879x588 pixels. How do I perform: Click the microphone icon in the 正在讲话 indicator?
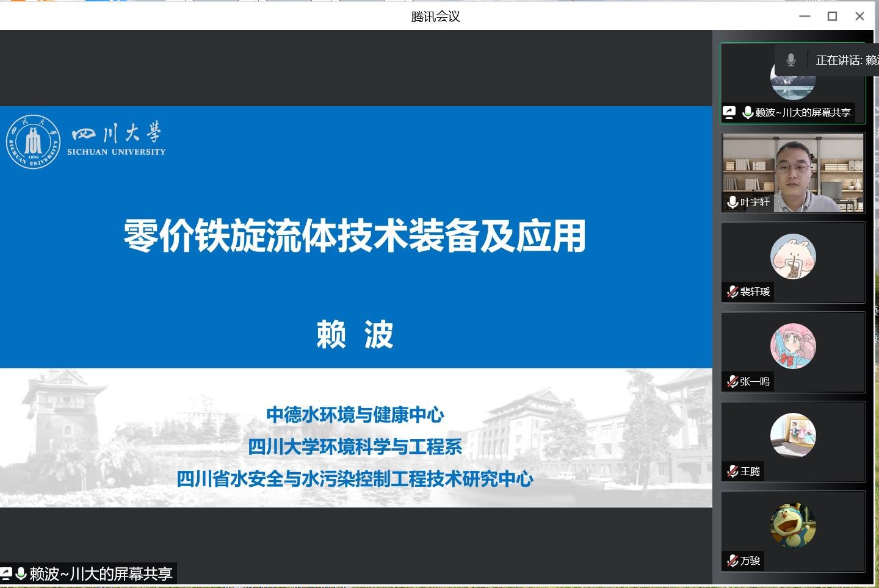[x=790, y=60]
